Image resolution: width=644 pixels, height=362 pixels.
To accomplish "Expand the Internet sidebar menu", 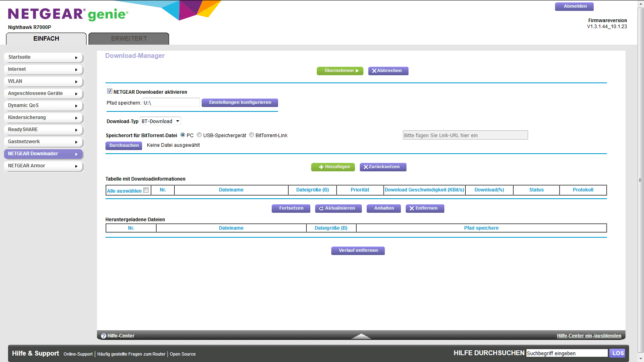I will pos(43,70).
